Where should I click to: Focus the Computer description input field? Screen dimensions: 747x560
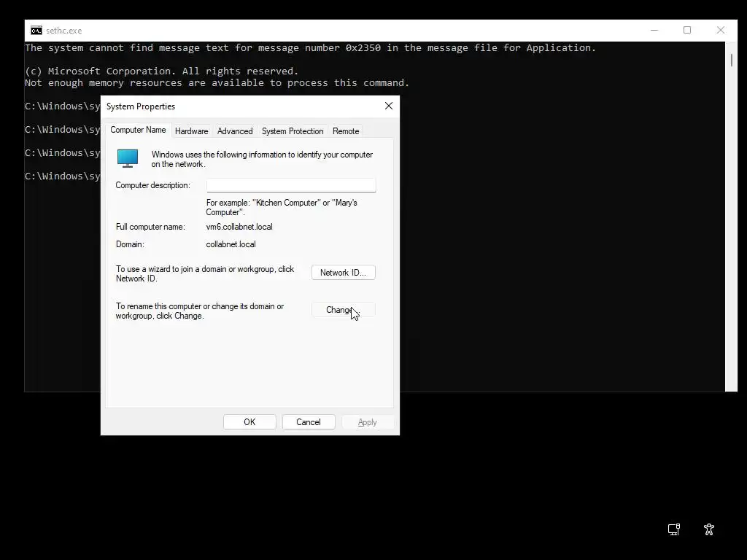pos(291,185)
